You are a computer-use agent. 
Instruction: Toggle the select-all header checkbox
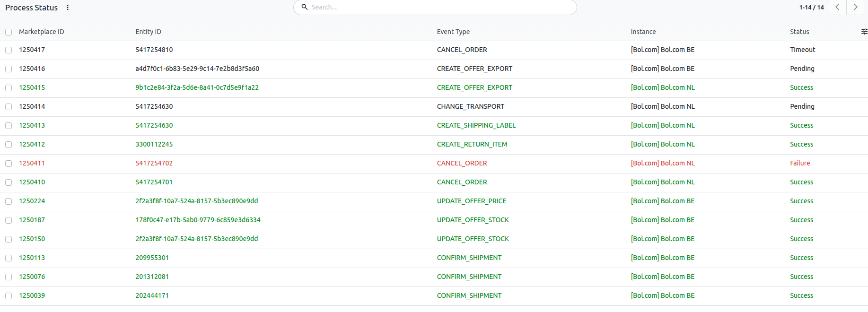[x=9, y=32]
